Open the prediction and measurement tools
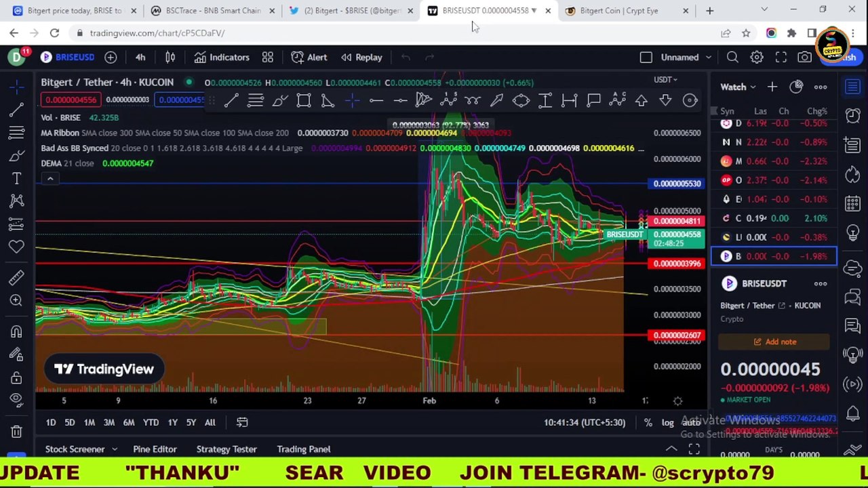Screen dimensions: 868x488 click(17, 224)
